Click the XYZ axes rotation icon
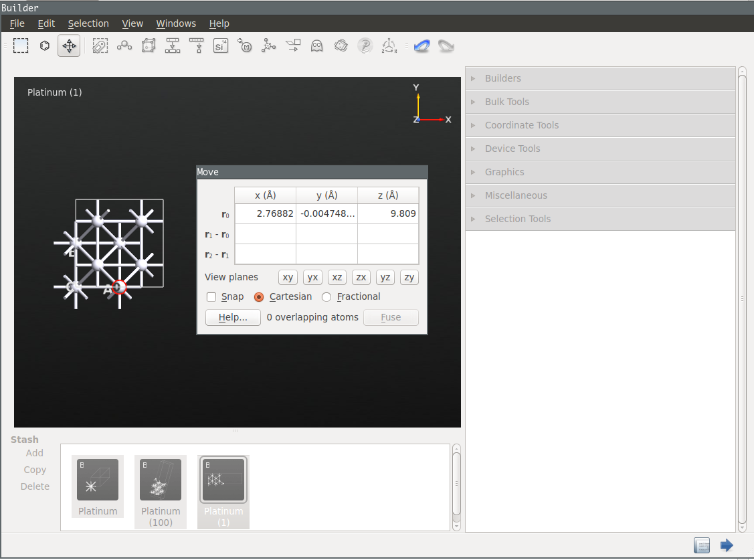 389,45
